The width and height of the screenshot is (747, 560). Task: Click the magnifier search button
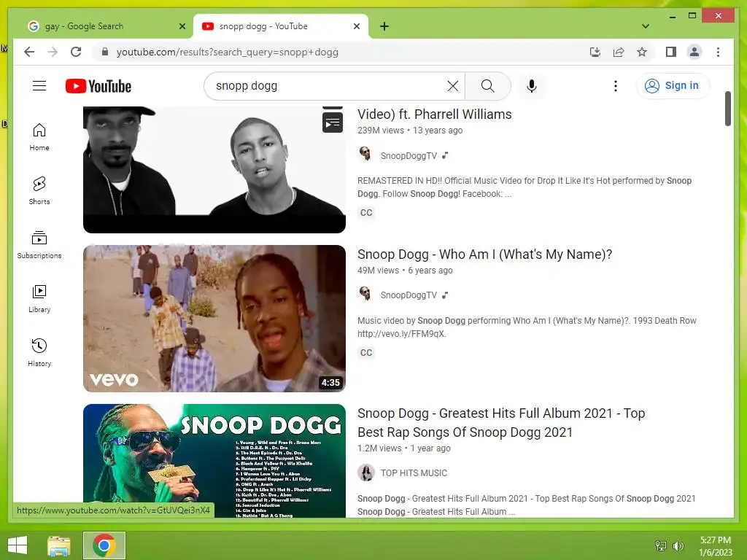click(488, 86)
